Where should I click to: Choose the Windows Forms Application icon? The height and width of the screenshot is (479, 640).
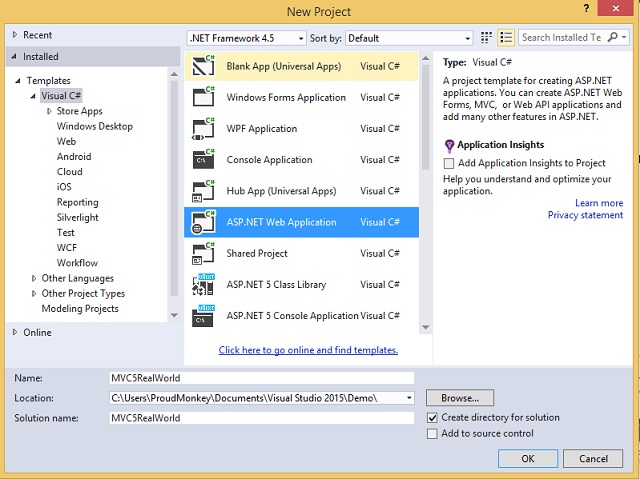click(x=203, y=97)
